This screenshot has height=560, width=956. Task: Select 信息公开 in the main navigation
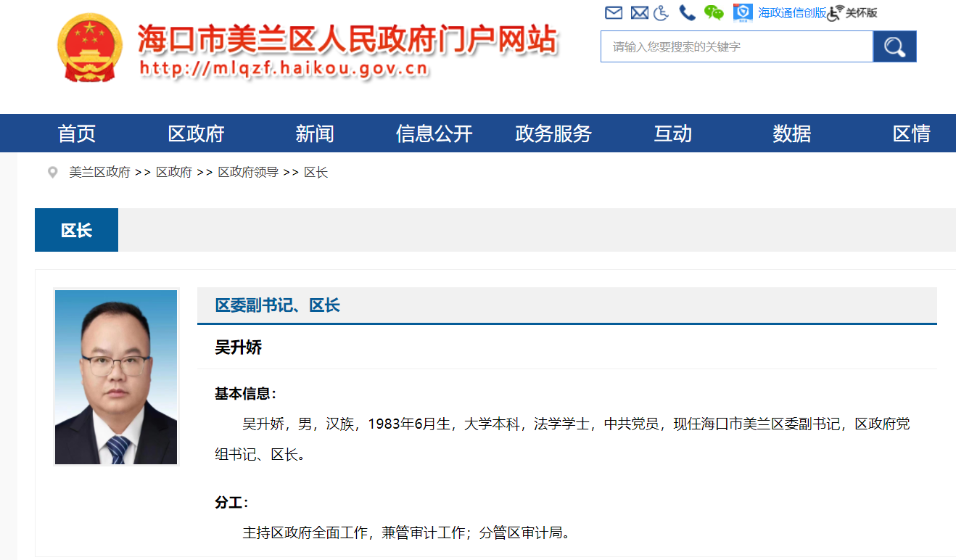[x=434, y=133]
